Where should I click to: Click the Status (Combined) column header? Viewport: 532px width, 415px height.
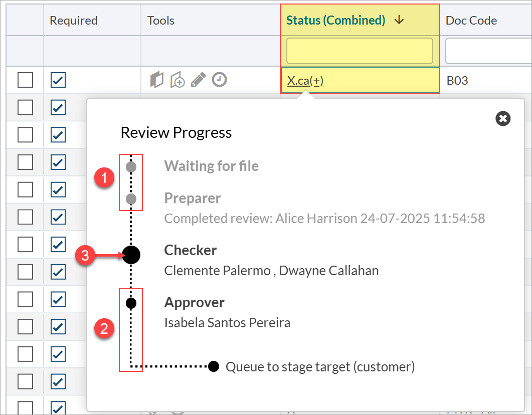pos(335,21)
